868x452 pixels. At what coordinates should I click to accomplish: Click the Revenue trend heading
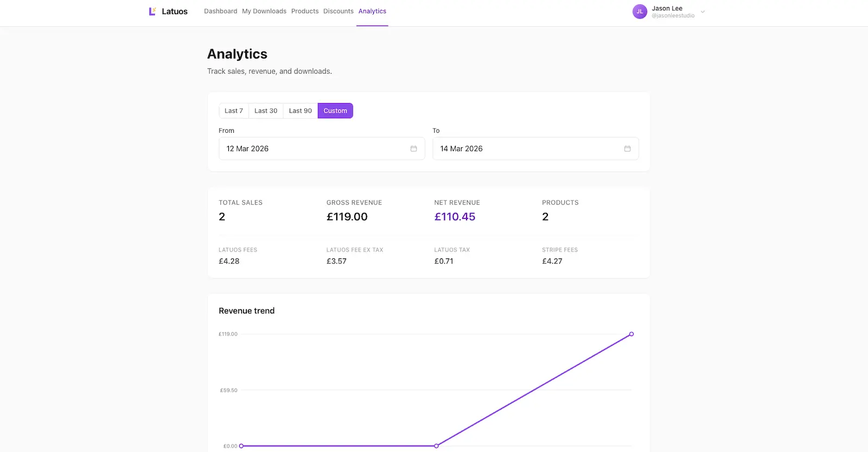pyautogui.click(x=247, y=311)
